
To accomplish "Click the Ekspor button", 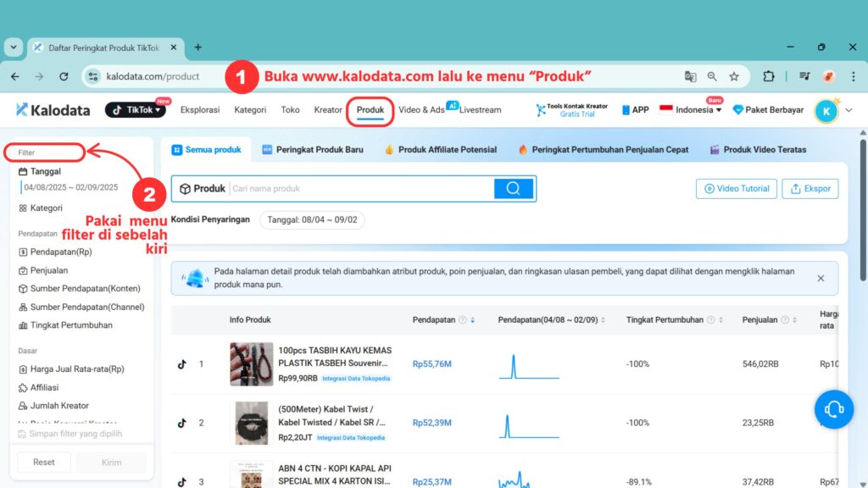I will pyautogui.click(x=810, y=189).
